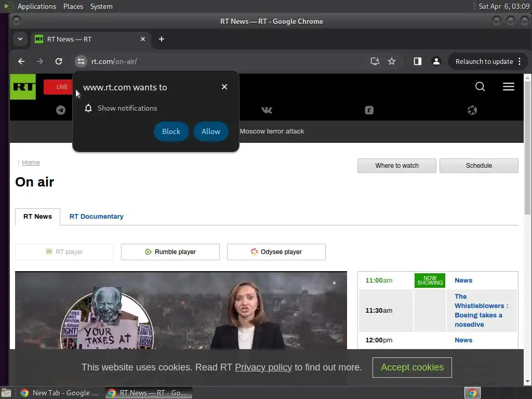Open the site search magnifier icon

480,87
